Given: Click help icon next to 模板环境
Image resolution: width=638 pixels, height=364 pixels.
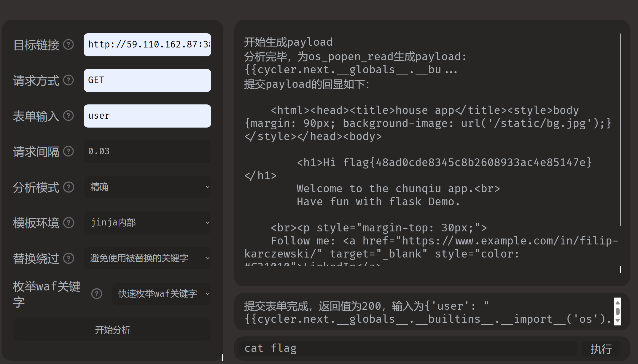Looking at the screenshot, I should tap(69, 222).
